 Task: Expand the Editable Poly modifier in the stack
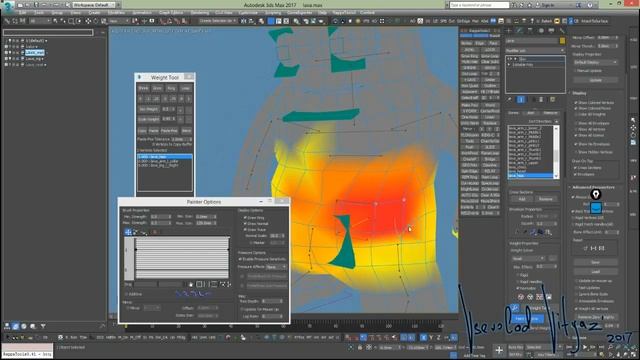click(x=509, y=65)
